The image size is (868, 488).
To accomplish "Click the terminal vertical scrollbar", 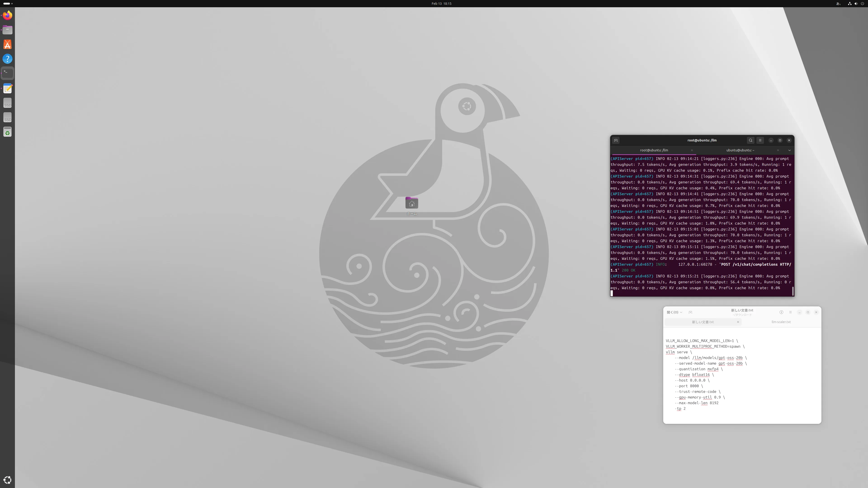I will [793, 291].
